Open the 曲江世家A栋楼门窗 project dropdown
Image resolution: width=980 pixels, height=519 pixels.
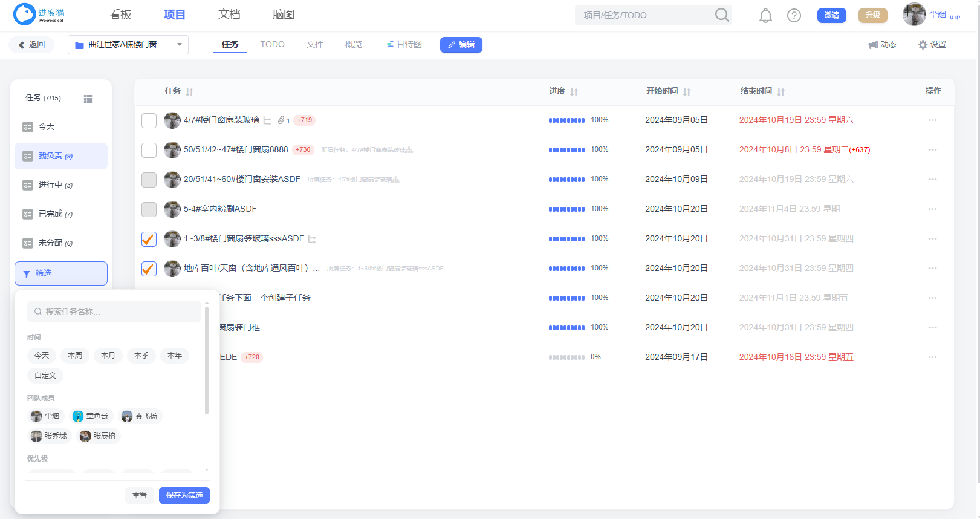click(x=128, y=45)
